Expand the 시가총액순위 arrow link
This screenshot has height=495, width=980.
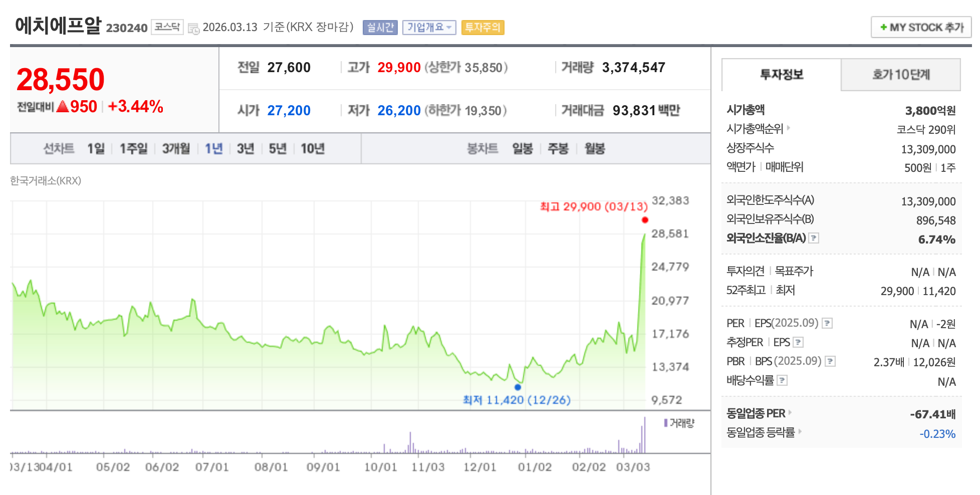[789, 128]
